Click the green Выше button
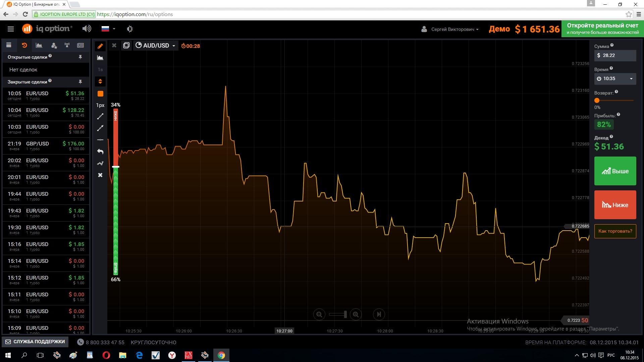644x362 pixels. tap(615, 171)
